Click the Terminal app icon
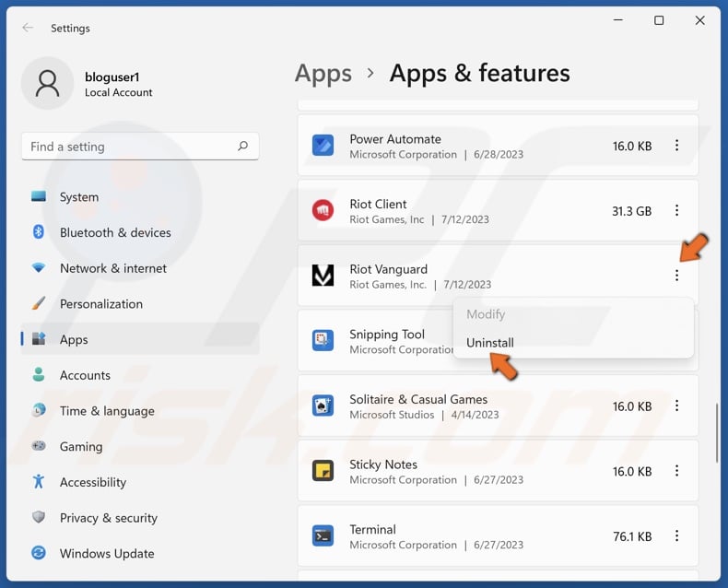Image resolution: width=728 pixels, height=588 pixels. [323, 535]
